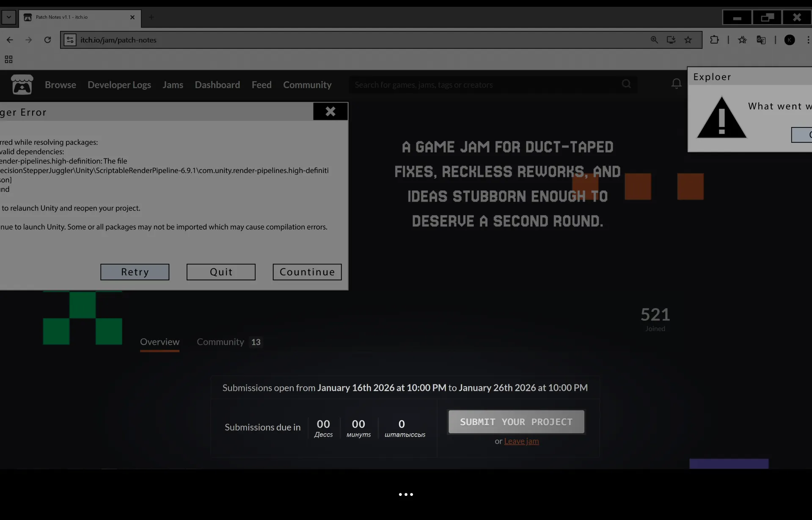The image size is (812, 520).
Task: Close the Package Manager Error dialog
Action: (x=330, y=111)
